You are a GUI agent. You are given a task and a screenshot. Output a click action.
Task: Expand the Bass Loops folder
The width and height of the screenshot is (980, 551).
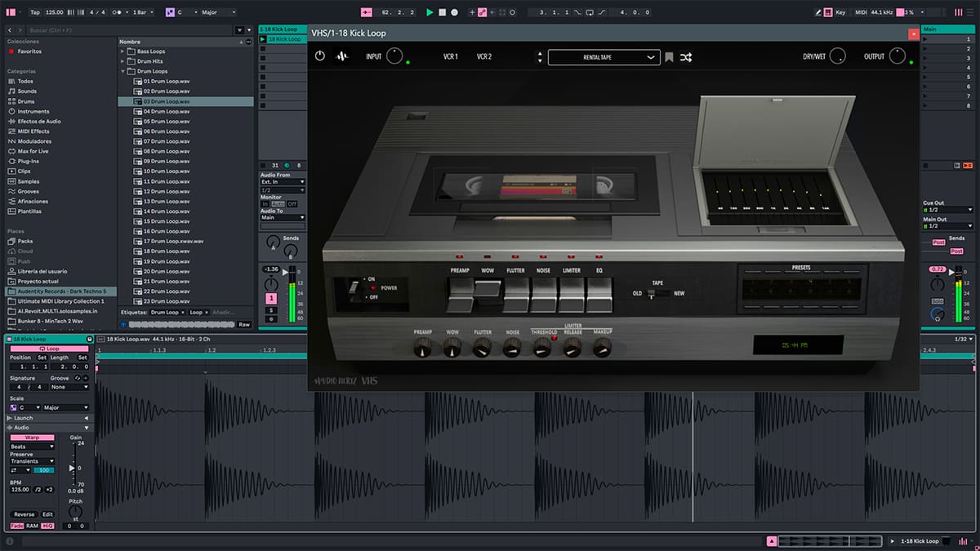click(122, 51)
